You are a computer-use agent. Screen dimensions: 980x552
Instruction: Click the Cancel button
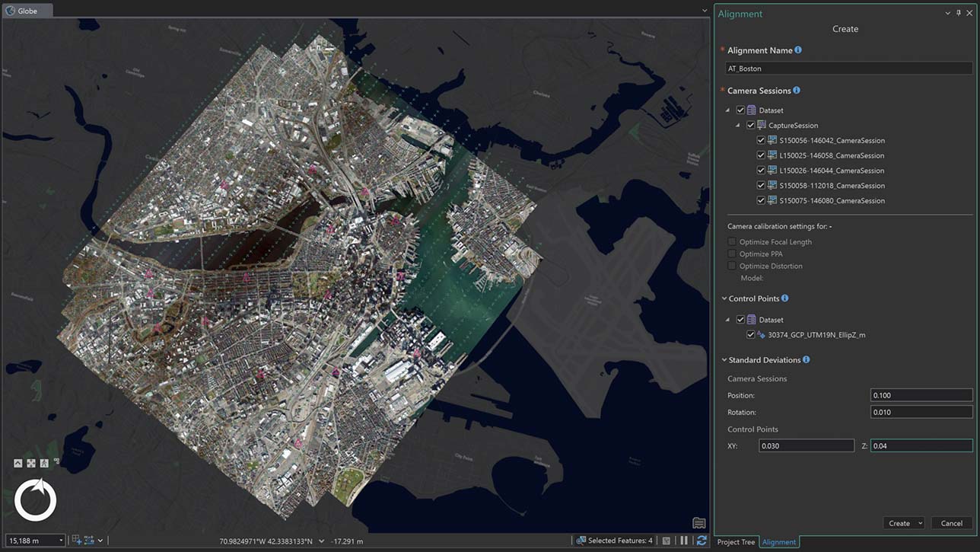(x=951, y=523)
